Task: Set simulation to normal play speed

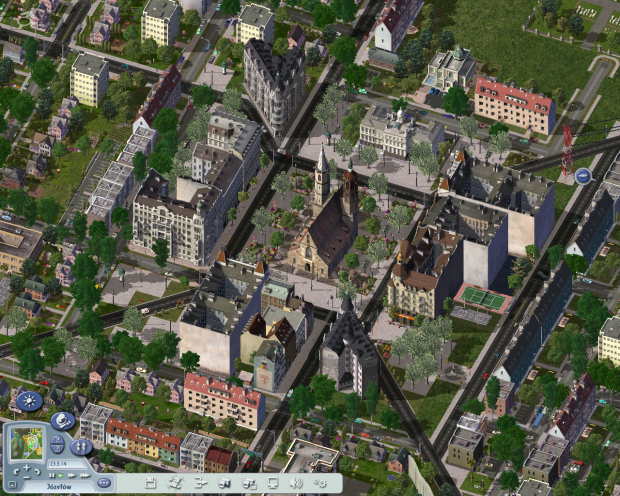Action: click(61, 475)
